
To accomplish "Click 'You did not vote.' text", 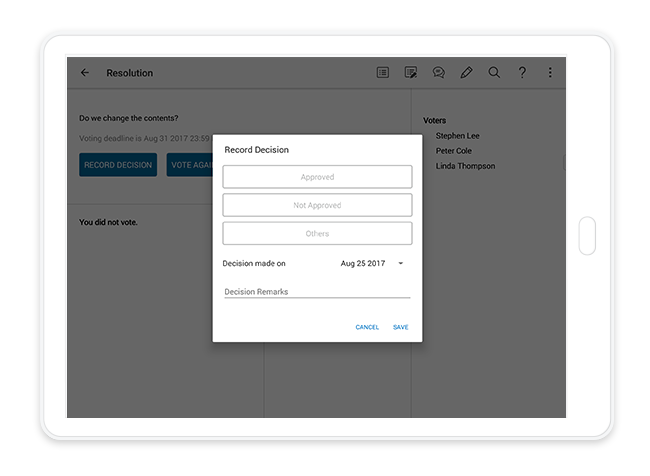I will point(108,222).
